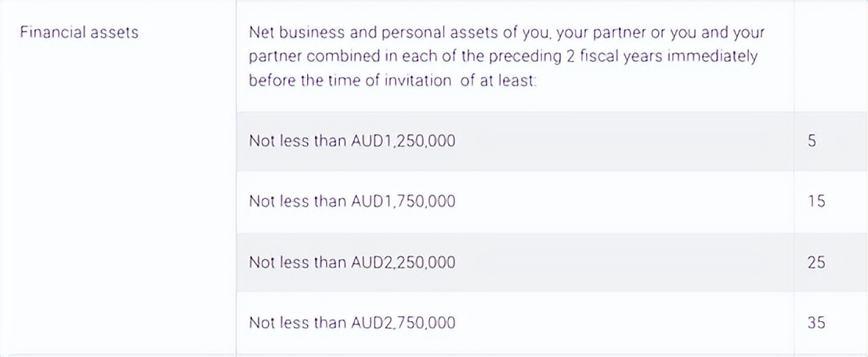Select the "Not less than AUD2,750,000" text

click(352, 323)
